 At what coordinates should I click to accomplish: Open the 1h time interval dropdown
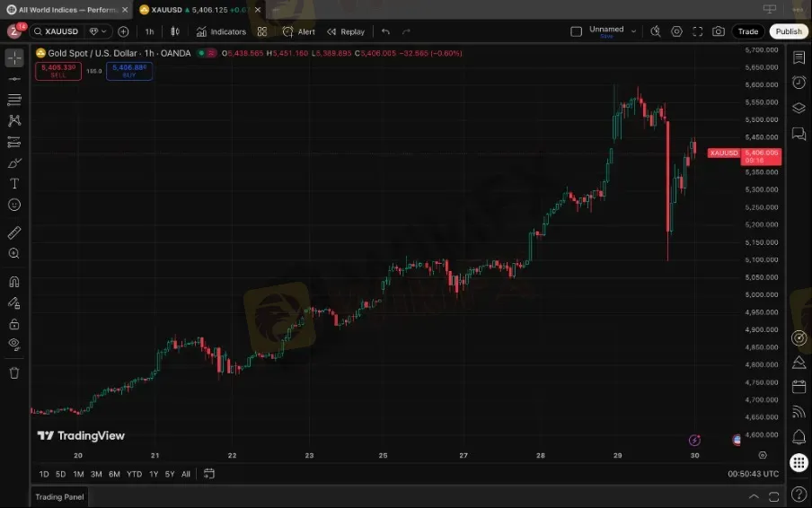pos(149,31)
